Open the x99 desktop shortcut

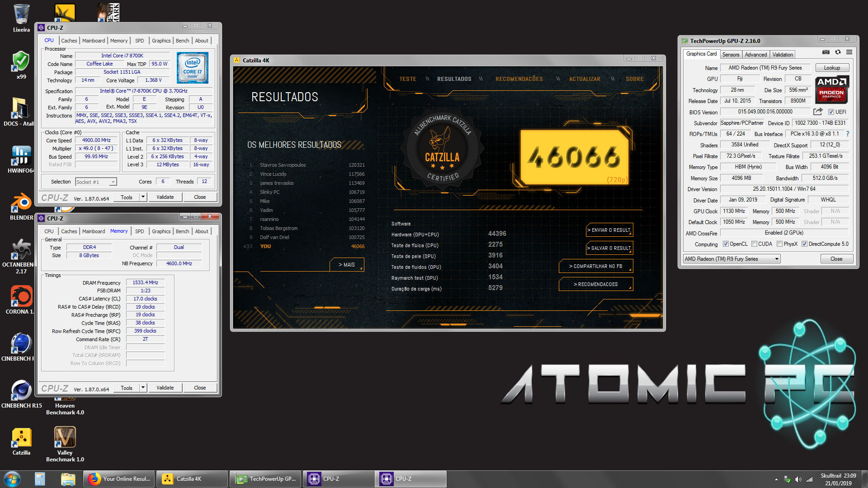[21, 65]
